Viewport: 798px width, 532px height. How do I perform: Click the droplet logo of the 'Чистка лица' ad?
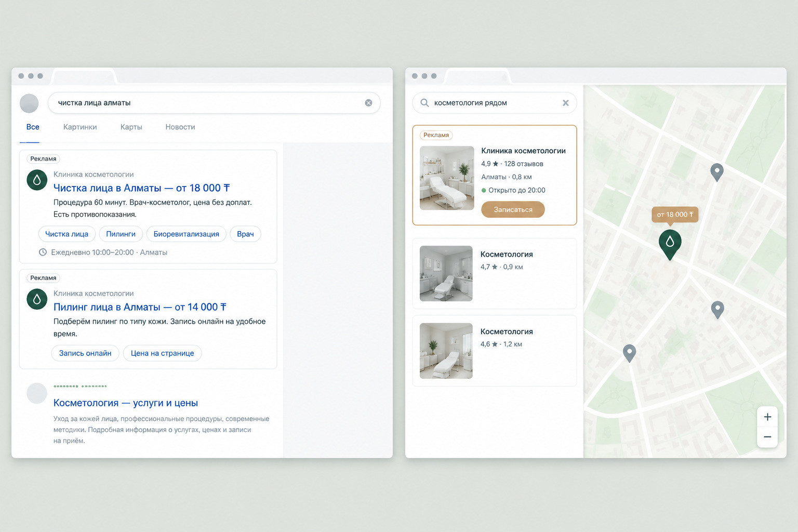tap(37, 180)
